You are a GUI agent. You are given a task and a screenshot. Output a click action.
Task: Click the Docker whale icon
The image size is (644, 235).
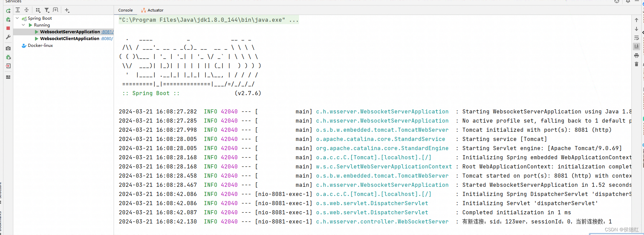24,46
